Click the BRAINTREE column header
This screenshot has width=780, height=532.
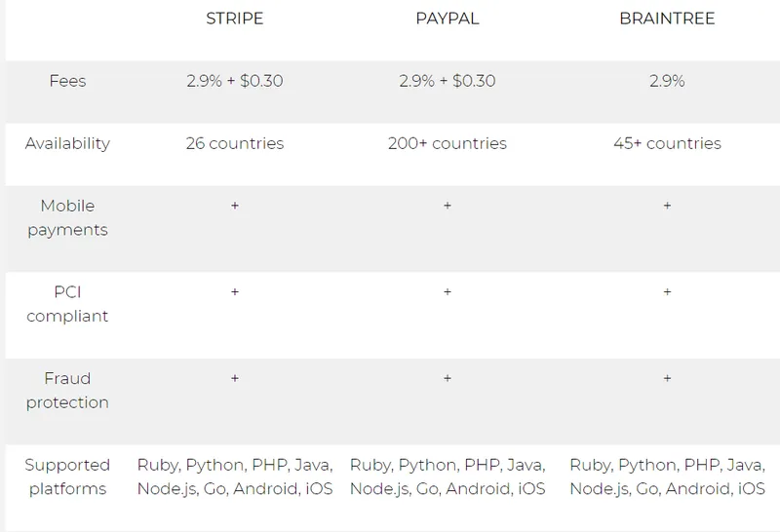[667, 19]
